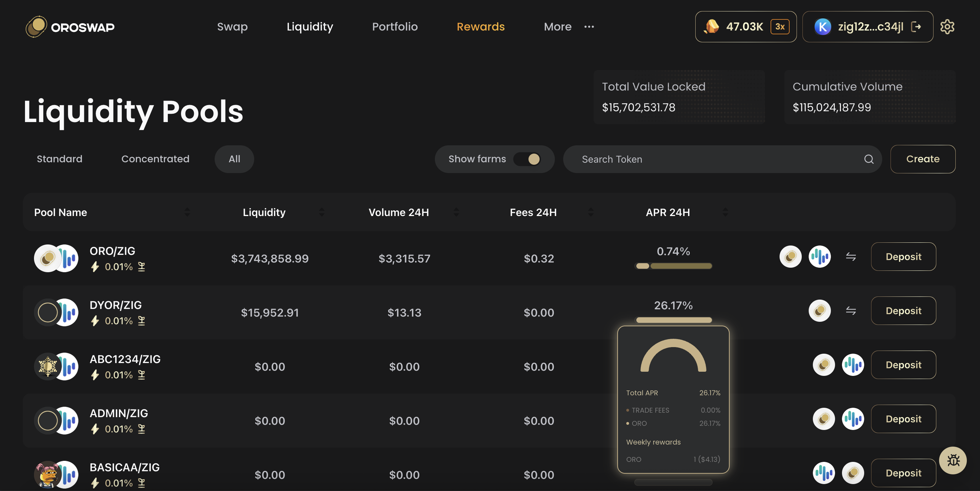Viewport: 980px width, 491px height.
Task: Click the Create pool button
Action: coord(922,159)
